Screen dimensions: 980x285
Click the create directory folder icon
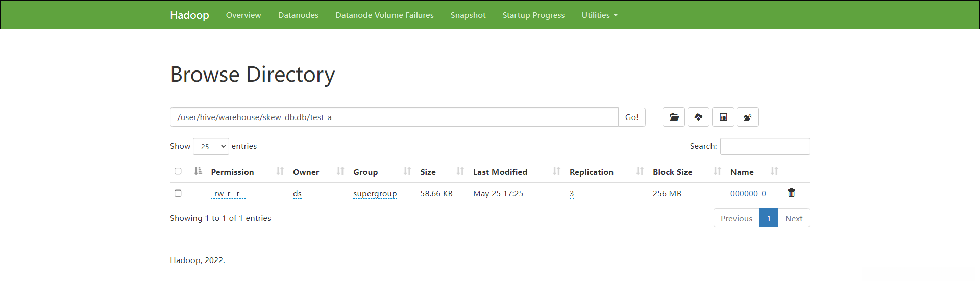674,117
